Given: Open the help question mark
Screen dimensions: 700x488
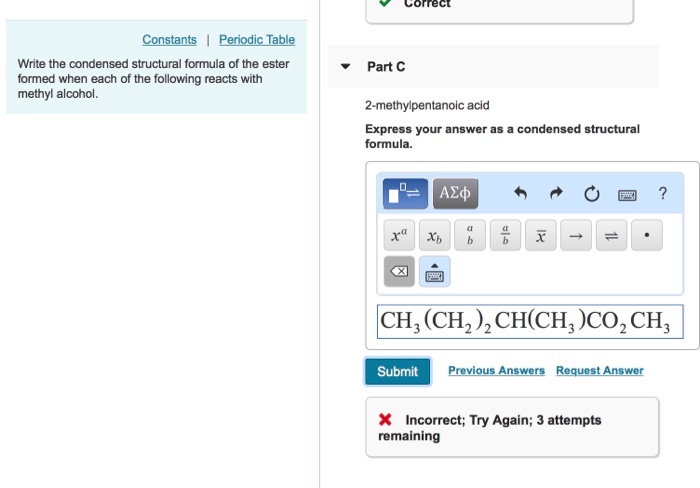Looking at the screenshot, I should [663, 193].
